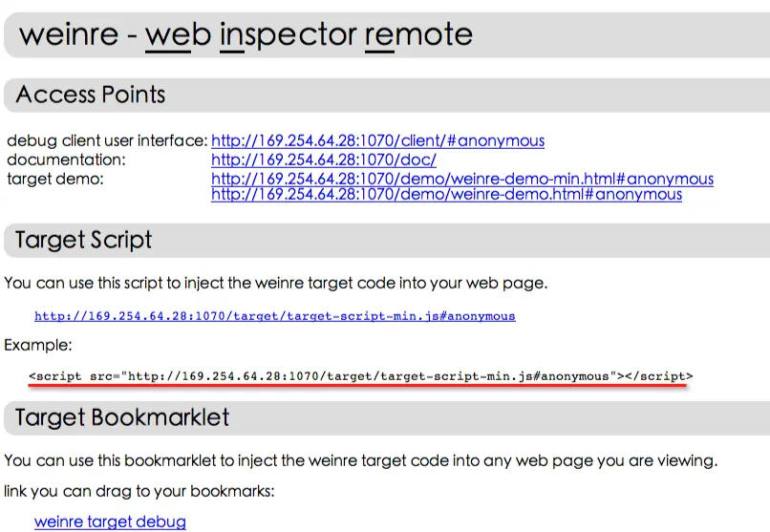770x532 pixels.
Task: Click the 'debug client user interface:' label
Action: [107, 140]
